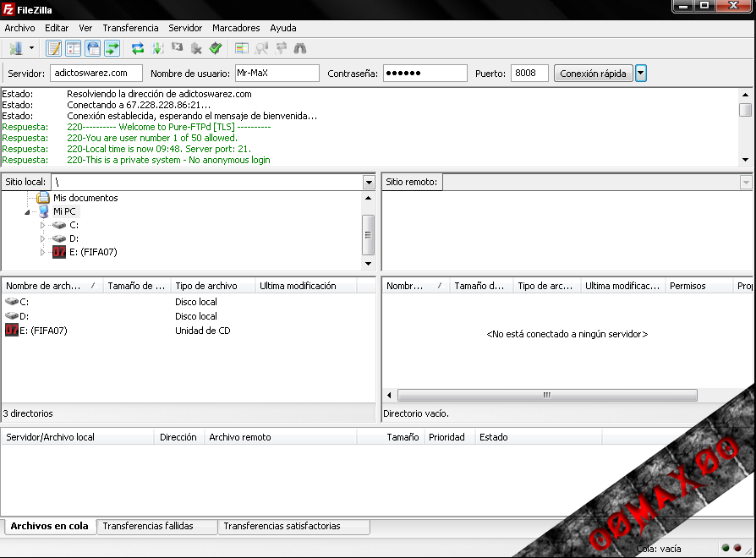Toggle processing of the transfer queue
The width and height of the screenshot is (756, 558).
point(157,48)
